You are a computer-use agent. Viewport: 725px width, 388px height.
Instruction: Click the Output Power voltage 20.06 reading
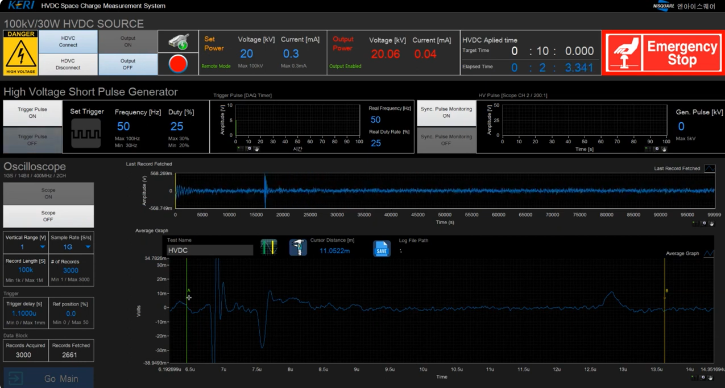(x=385, y=54)
